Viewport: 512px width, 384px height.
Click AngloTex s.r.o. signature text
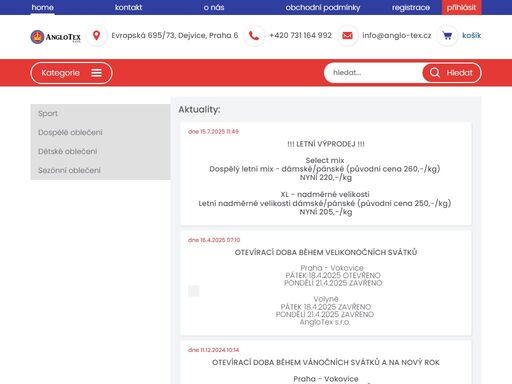click(x=325, y=322)
